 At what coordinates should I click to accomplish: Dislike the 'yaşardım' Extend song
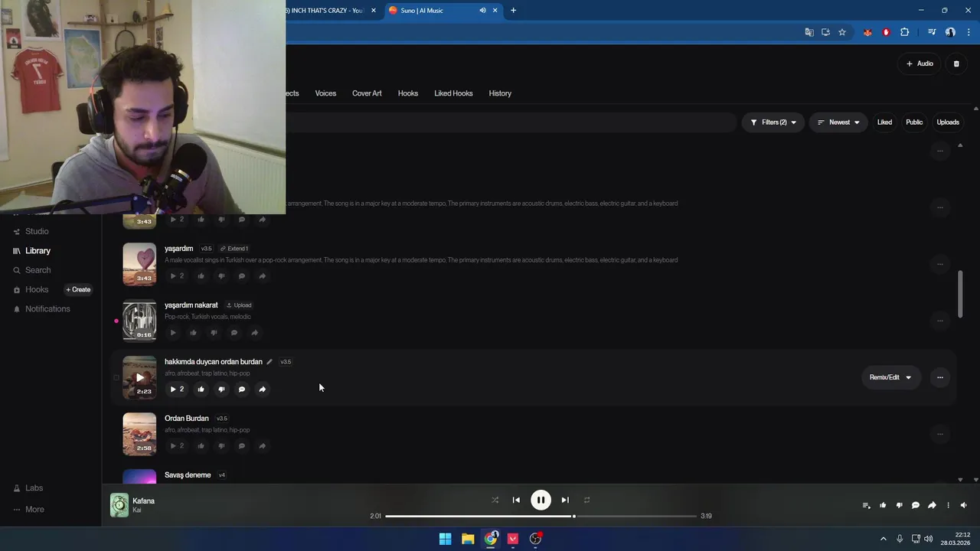click(221, 276)
